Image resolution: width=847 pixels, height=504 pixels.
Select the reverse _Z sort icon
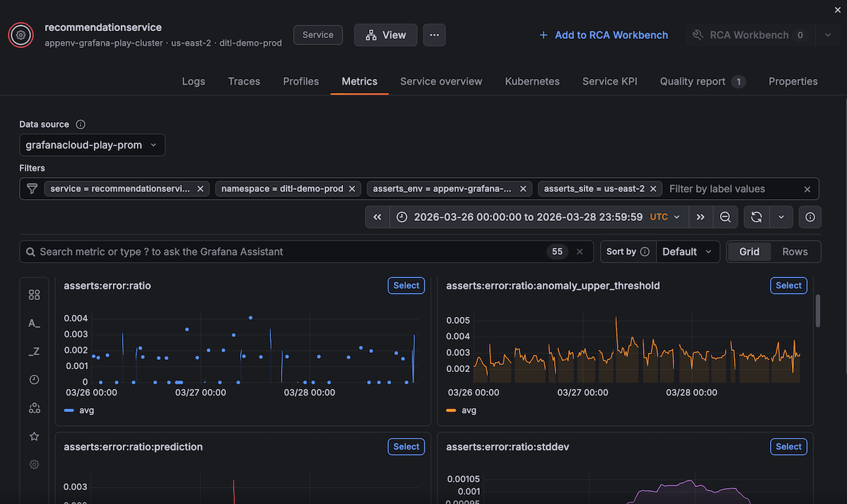pyautogui.click(x=34, y=351)
